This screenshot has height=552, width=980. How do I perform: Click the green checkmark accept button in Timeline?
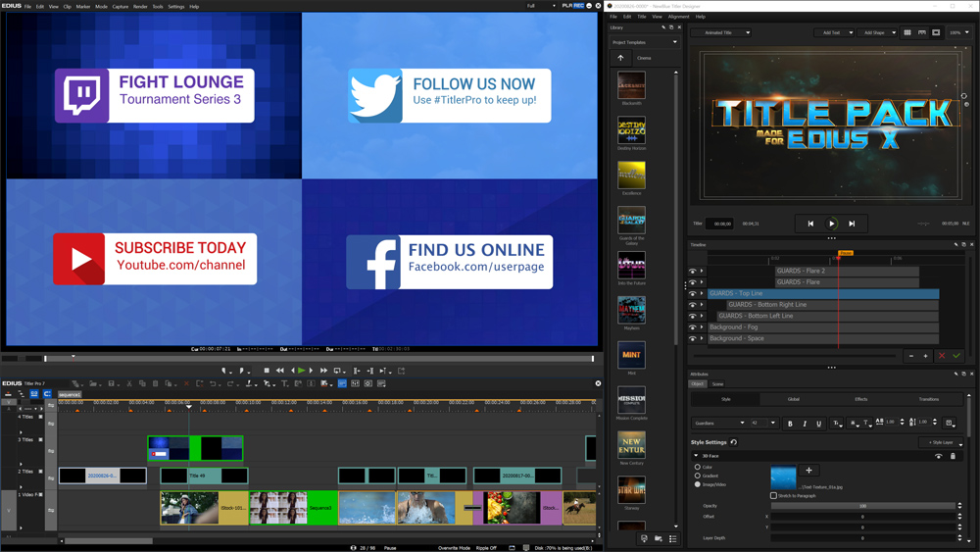click(956, 356)
